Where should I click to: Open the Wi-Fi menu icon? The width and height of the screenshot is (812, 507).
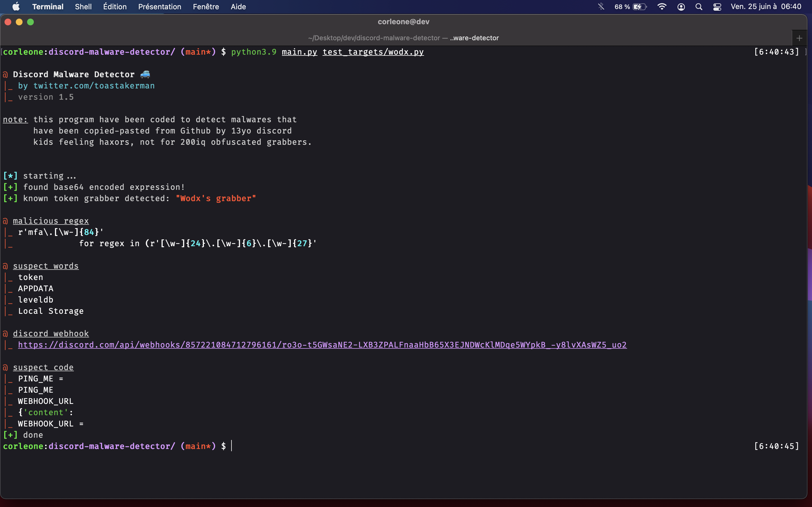[x=661, y=7]
